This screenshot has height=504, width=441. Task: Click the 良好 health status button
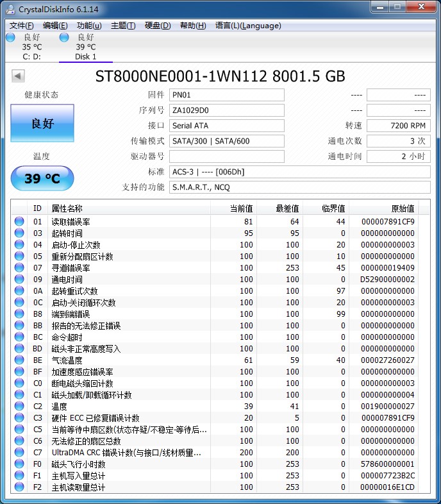(42, 124)
